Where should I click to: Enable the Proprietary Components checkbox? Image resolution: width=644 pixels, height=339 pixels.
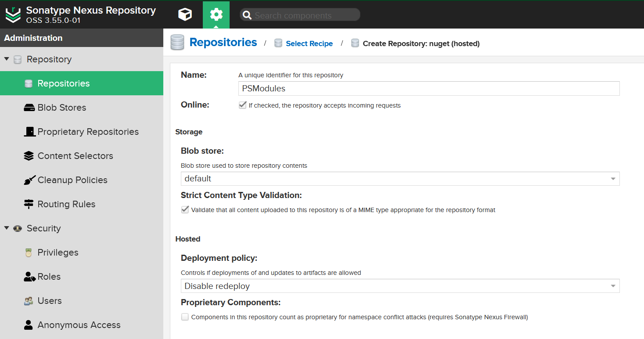[x=185, y=317]
